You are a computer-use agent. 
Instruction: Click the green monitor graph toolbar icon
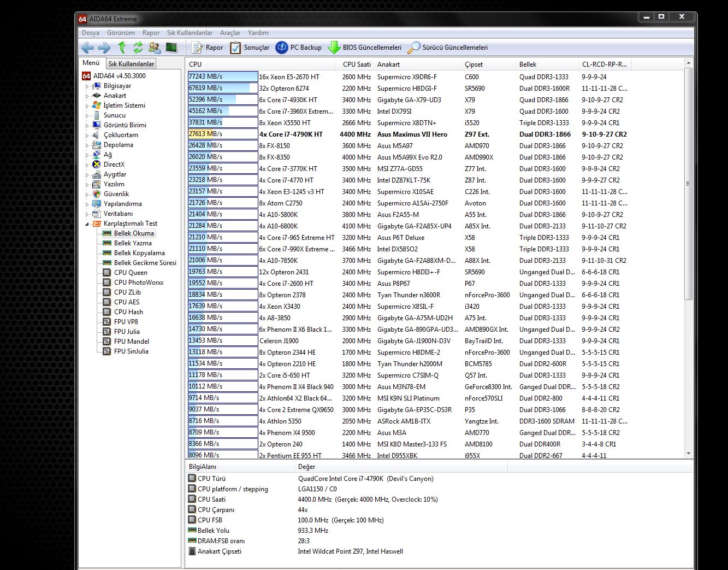click(171, 48)
